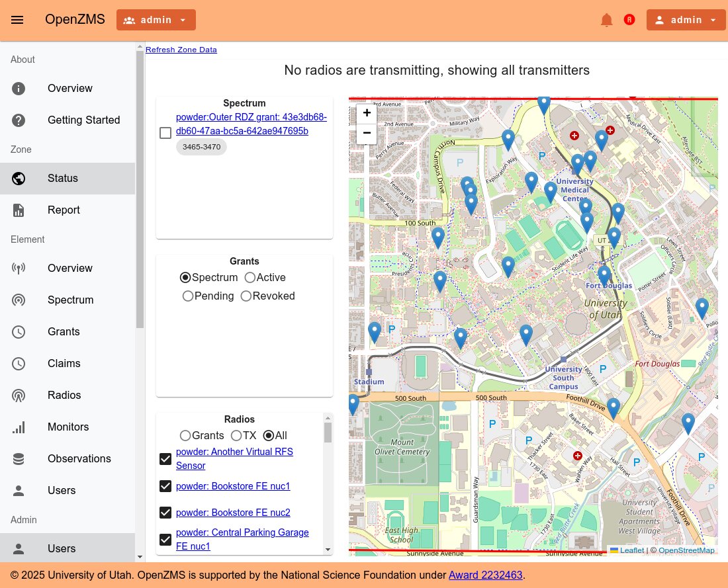Open Award 2232463 link
This screenshot has width=728, height=588.
(485, 575)
